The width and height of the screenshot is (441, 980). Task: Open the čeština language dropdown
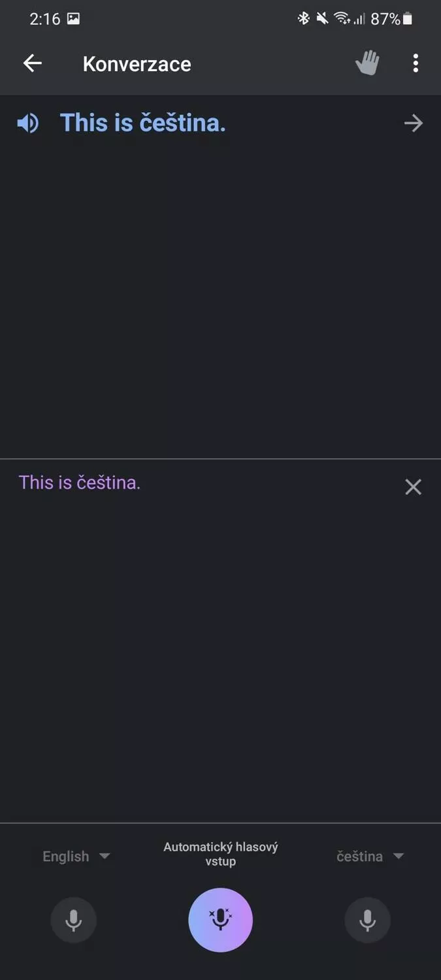370,856
